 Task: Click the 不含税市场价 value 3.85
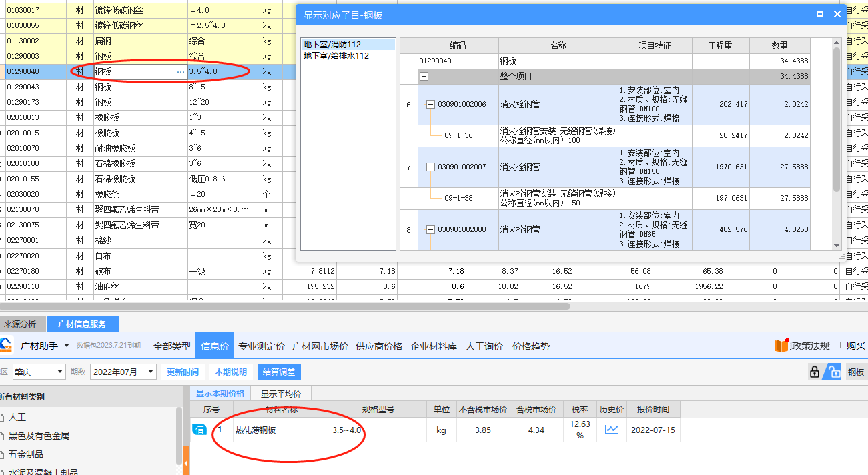tap(483, 430)
